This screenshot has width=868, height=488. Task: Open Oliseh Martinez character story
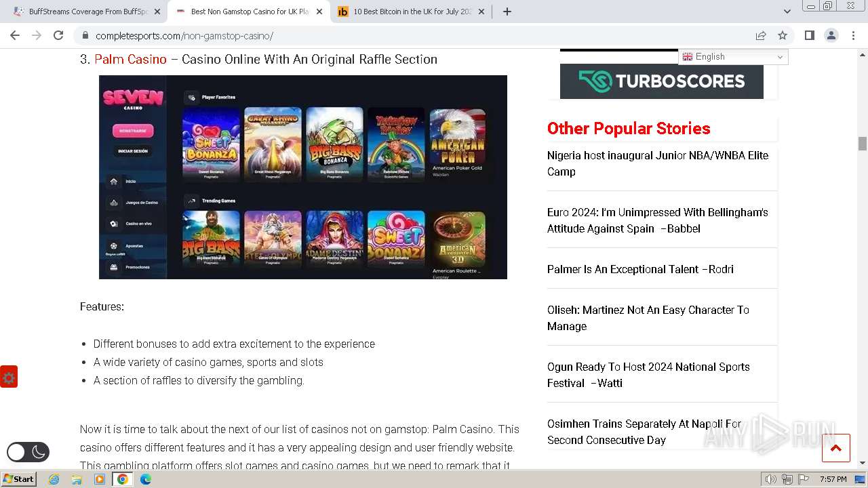[648, 318]
